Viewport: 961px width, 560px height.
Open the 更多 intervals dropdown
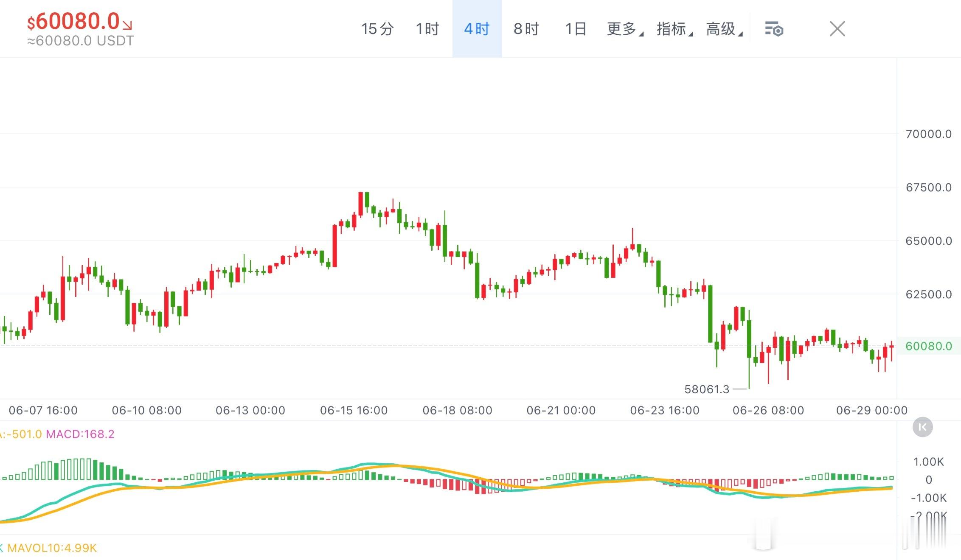click(x=625, y=29)
